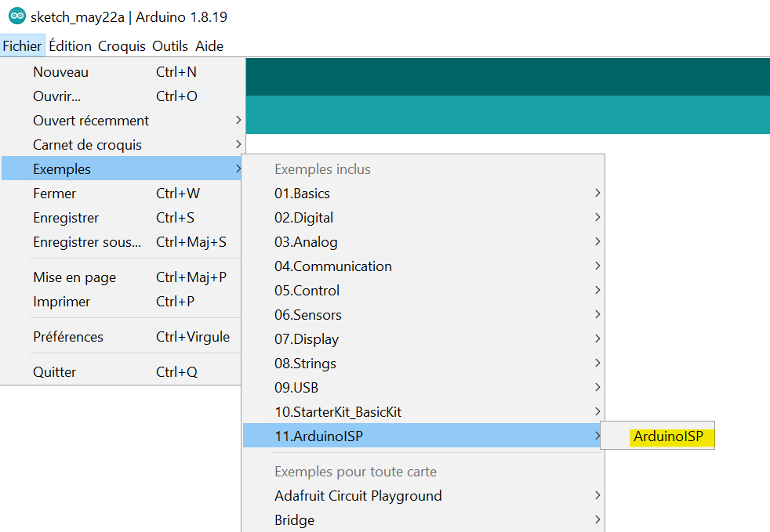The image size is (770, 532).
Task: Choose Enregistrer to save sketch
Action: 122,217
